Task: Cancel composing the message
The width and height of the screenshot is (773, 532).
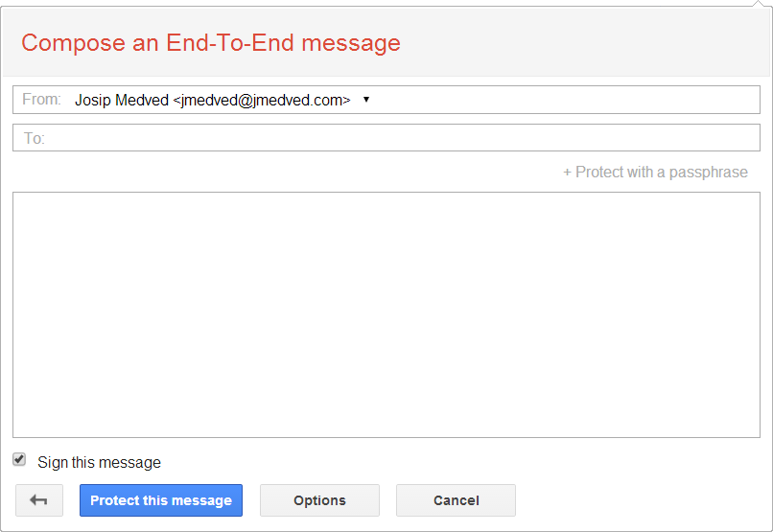Action: tap(456, 500)
